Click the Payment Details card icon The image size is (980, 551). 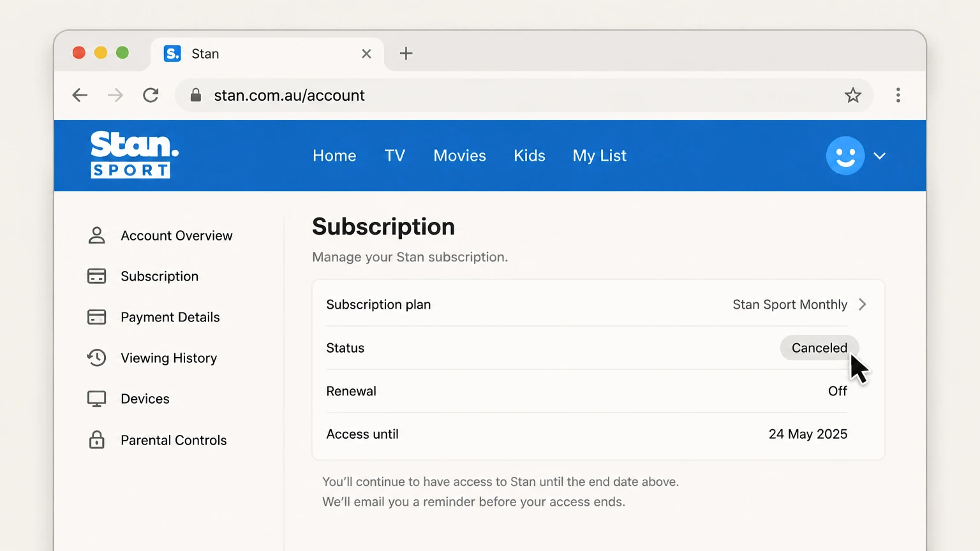click(96, 317)
